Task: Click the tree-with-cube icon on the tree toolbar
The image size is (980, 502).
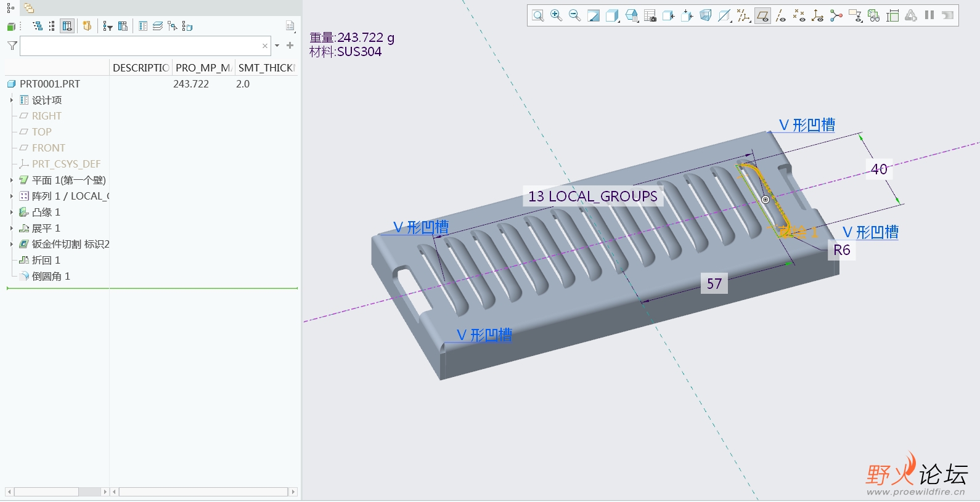Action: pyautogui.click(x=187, y=26)
